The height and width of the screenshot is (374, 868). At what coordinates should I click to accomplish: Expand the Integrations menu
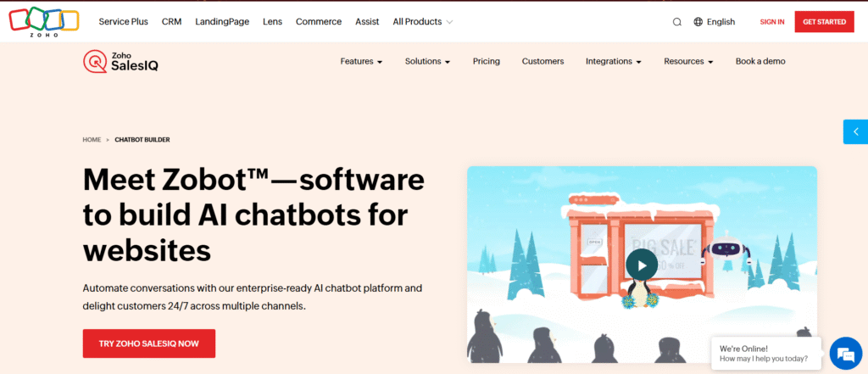613,61
